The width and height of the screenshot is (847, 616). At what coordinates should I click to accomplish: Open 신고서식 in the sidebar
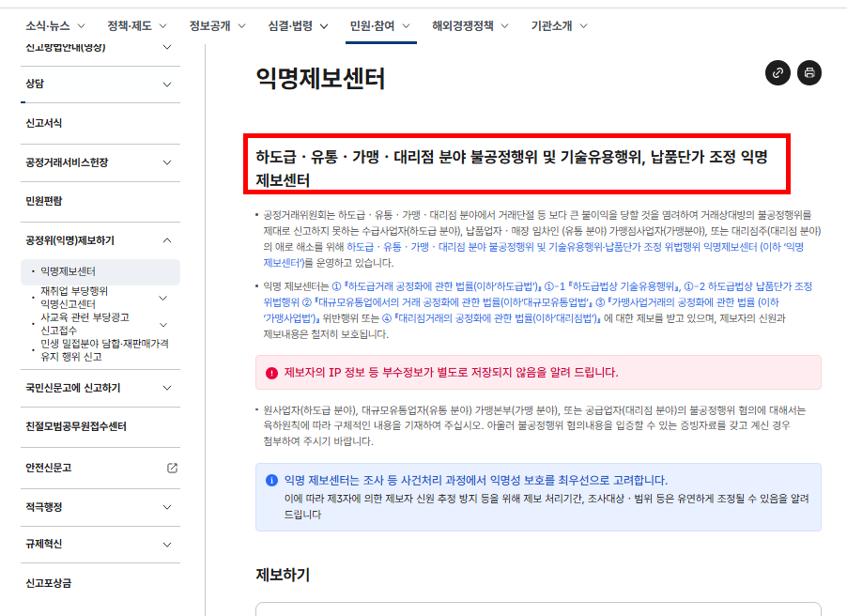(44, 123)
